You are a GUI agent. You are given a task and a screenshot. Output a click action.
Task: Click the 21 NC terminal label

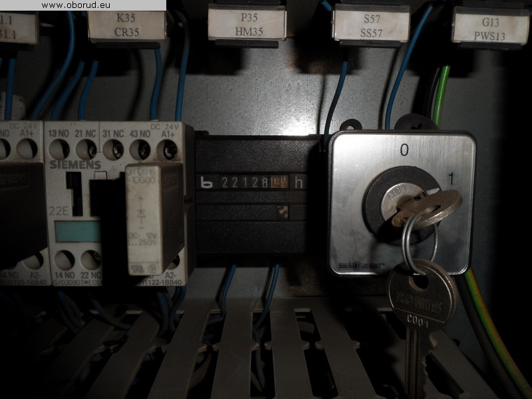coord(86,134)
